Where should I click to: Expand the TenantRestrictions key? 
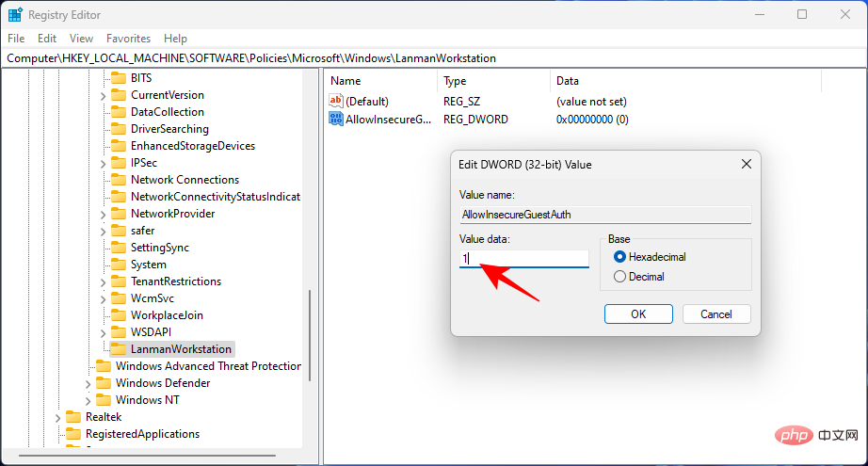(x=103, y=282)
